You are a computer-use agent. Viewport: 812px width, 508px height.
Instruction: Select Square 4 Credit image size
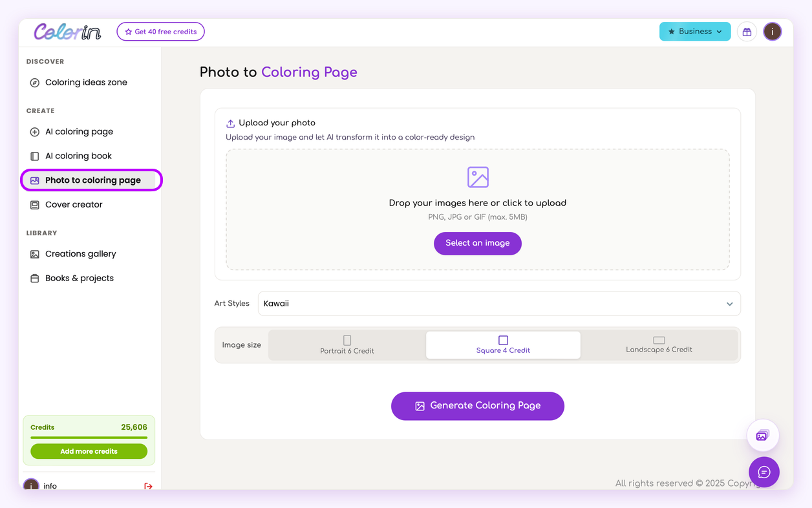click(503, 345)
